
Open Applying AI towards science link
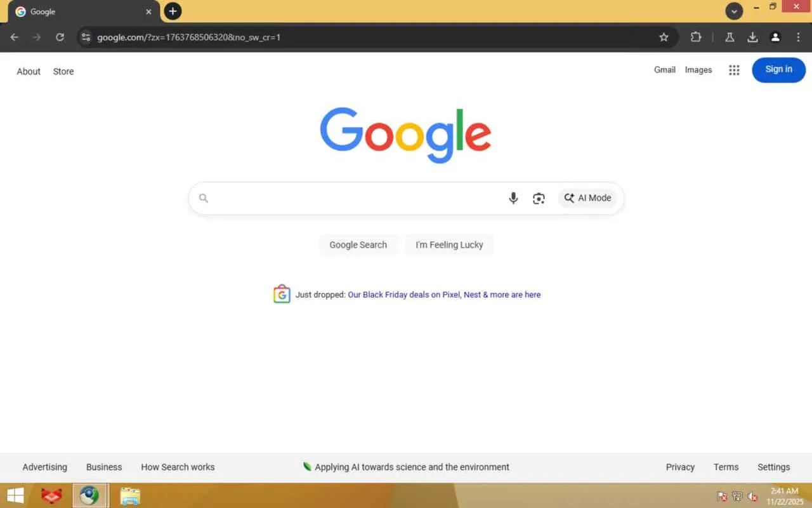412,467
